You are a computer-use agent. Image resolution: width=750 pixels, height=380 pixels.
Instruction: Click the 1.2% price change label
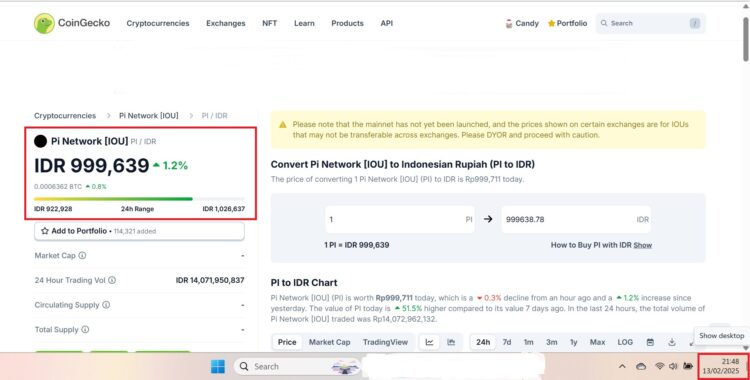[171, 166]
